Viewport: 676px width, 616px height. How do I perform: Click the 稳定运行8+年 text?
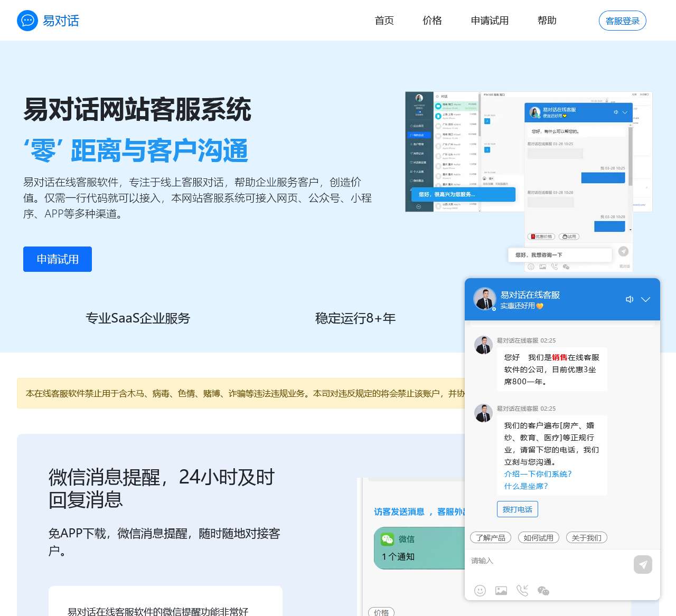(x=355, y=318)
